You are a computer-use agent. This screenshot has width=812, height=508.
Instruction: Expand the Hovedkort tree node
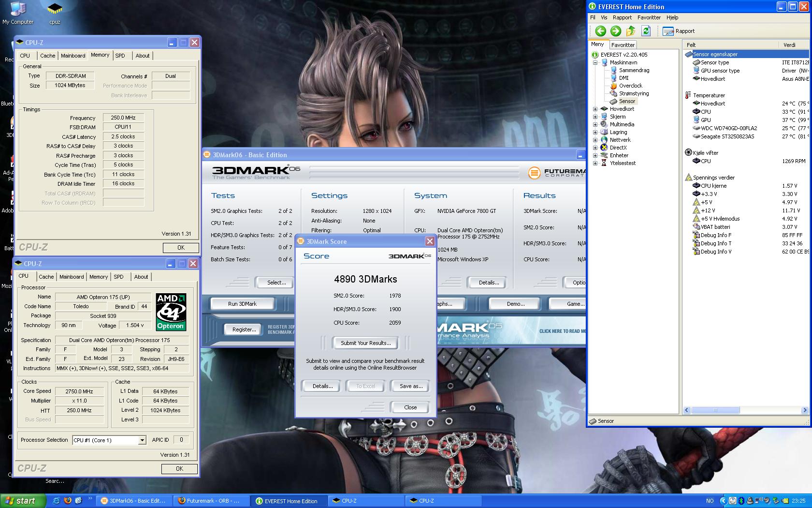(x=595, y=109)
